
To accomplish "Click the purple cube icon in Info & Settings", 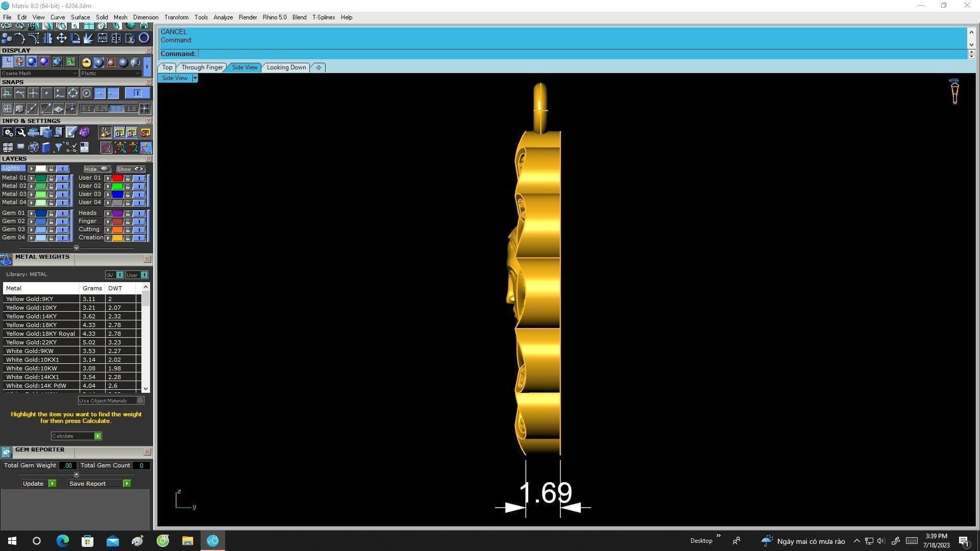I will click(84, 132).
